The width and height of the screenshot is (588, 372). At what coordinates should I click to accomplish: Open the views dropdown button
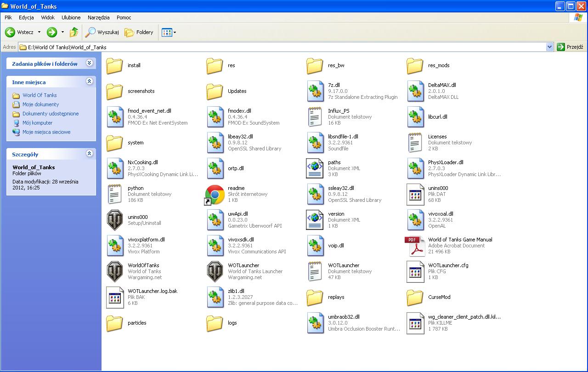(x=169, y=32)
